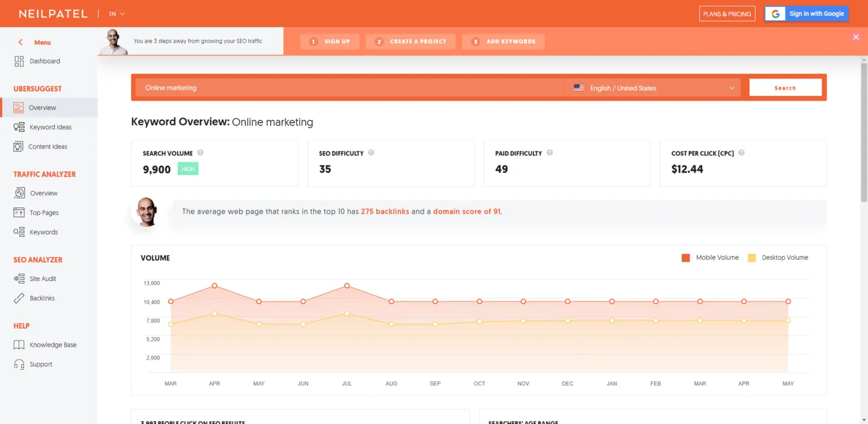This screenshot has width=868, height=424.
Task: Go to Keyword Ideas menu item
Action: click(51, 127)
